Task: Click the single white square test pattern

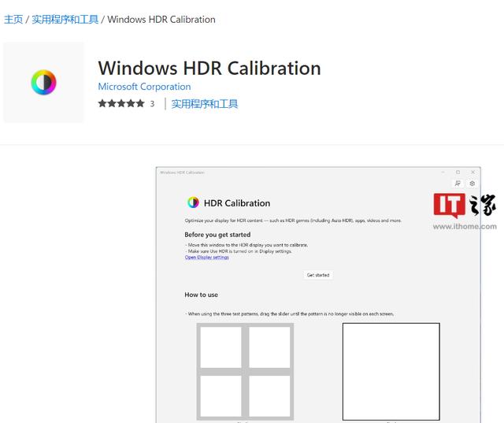Action: [391, 372]
